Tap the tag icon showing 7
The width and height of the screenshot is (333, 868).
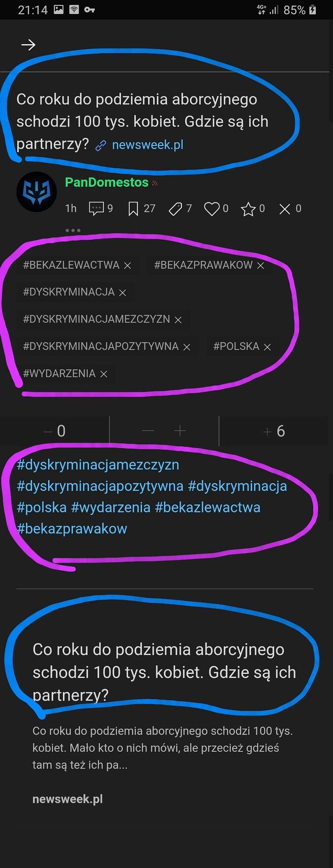tap(175, 209)
